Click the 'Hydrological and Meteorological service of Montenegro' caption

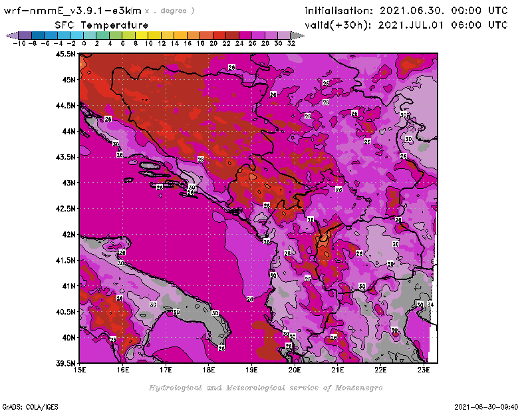(x=265, y=388)
